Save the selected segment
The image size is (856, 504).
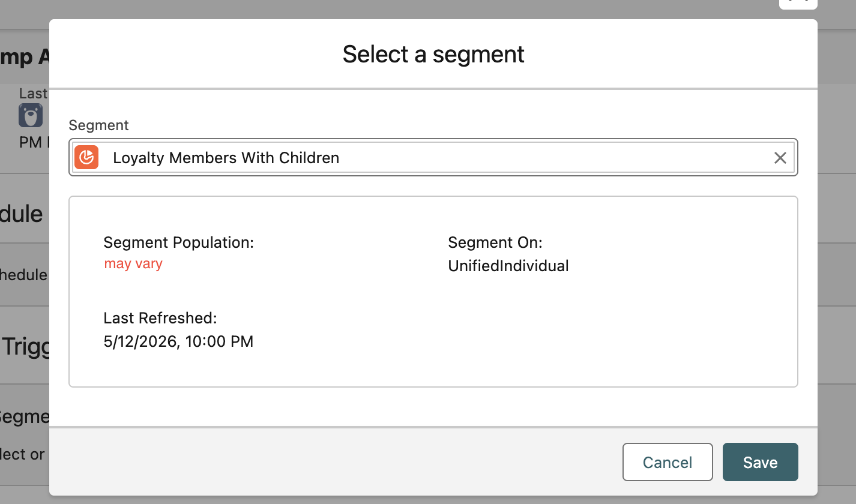point(760,462)
